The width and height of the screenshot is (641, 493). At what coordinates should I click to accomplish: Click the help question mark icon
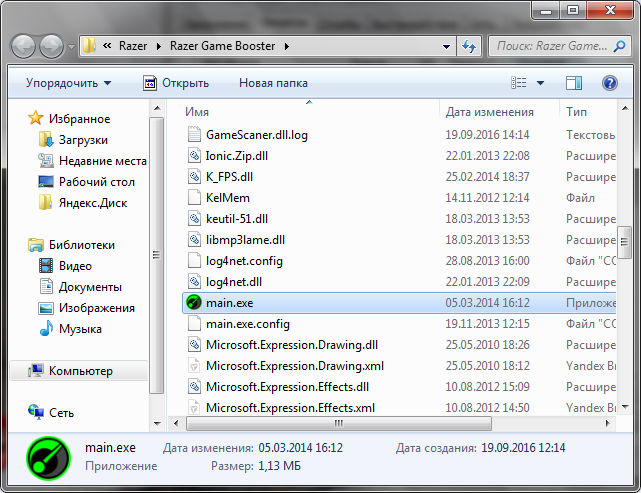click(x=610, y=83)
